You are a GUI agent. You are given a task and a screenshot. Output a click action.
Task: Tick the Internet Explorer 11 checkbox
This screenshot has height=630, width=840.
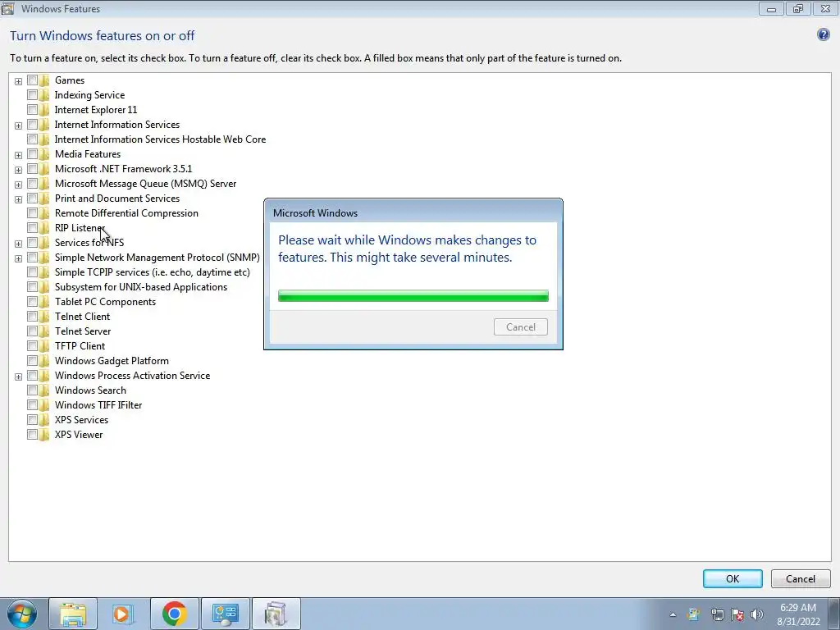tap(32, 110)
